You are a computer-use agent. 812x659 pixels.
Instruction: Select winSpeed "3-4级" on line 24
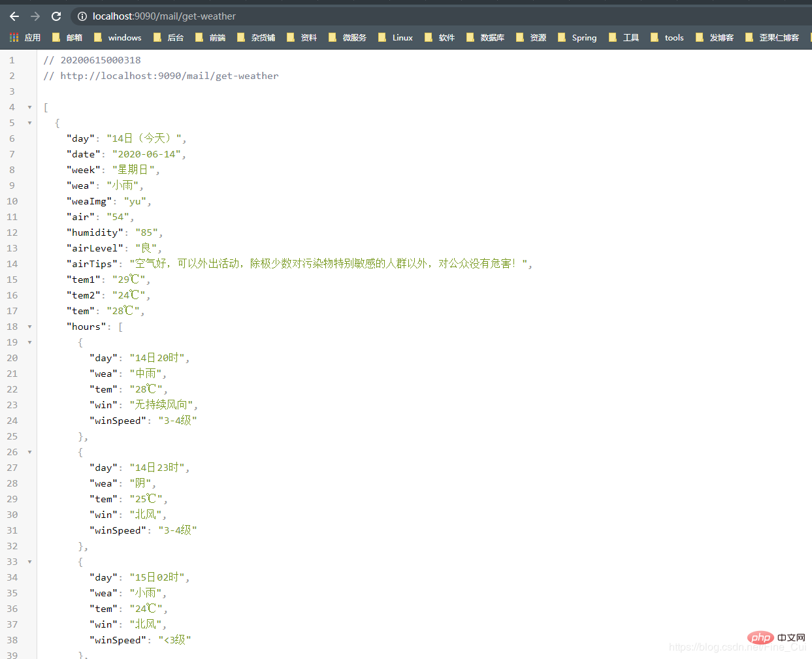[178, 421]
